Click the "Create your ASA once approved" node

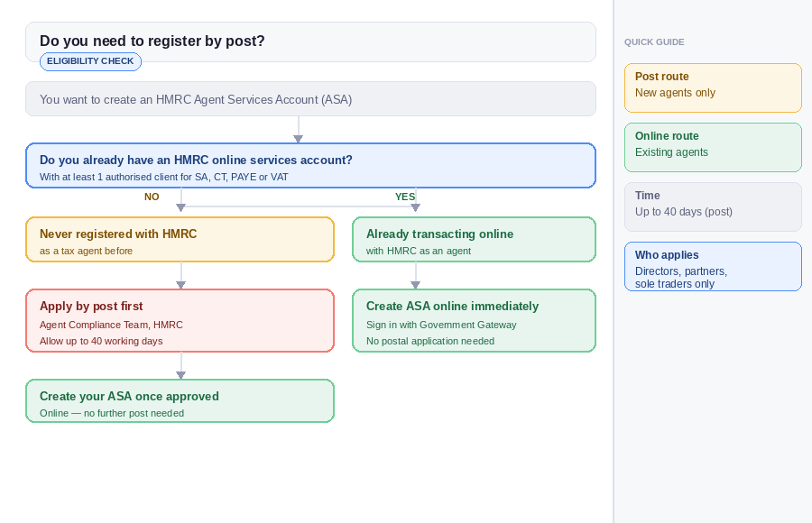180,400
